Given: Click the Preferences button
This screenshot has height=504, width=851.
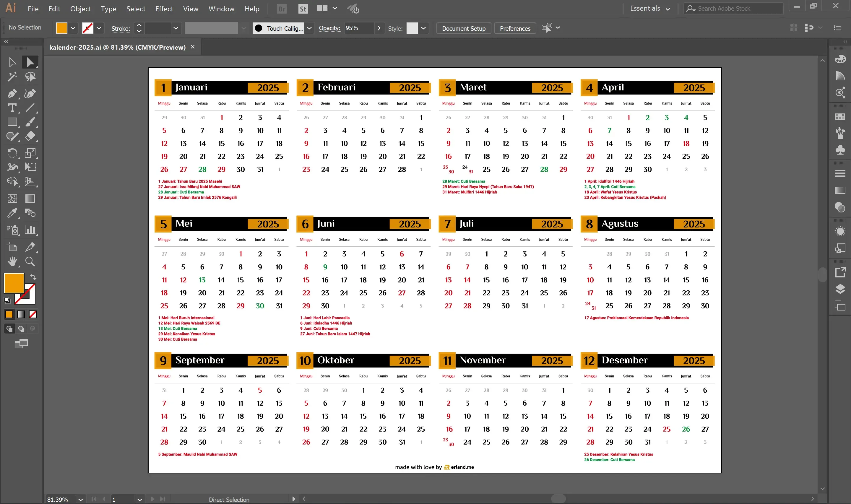Looking at the screenshot, I should tap(515, 28).
